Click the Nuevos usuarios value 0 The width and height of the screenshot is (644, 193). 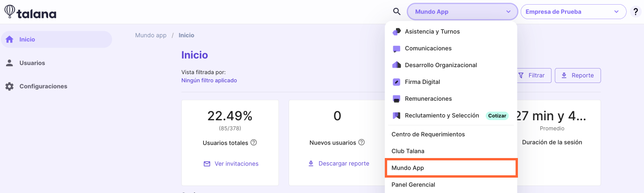point(337,116)
